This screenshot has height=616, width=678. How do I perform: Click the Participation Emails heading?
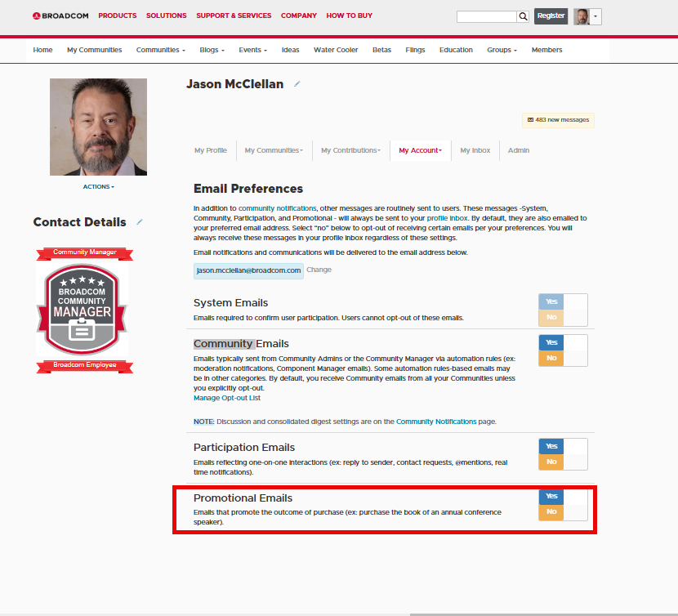[244, 447]
